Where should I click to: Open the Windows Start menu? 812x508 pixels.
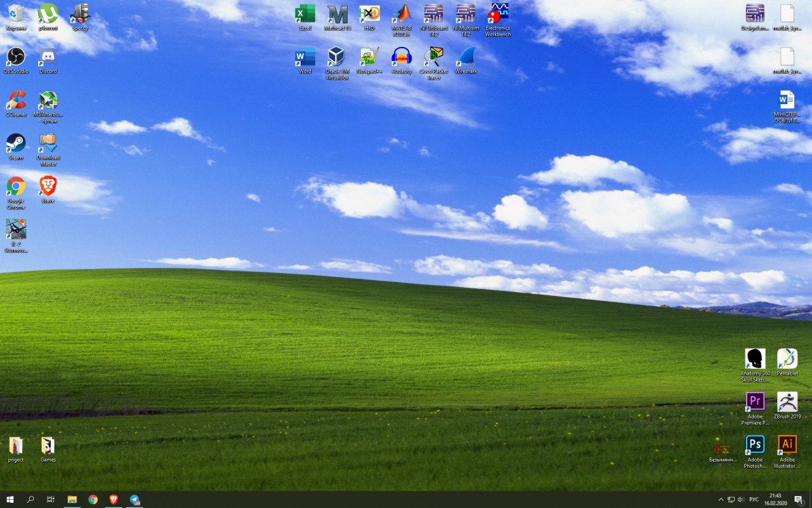point(10,500)
